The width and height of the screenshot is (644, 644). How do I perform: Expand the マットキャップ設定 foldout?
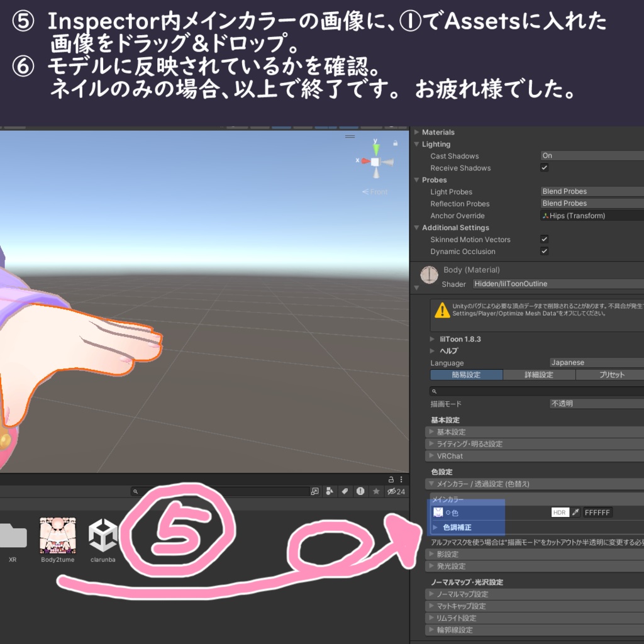point(535,606)
